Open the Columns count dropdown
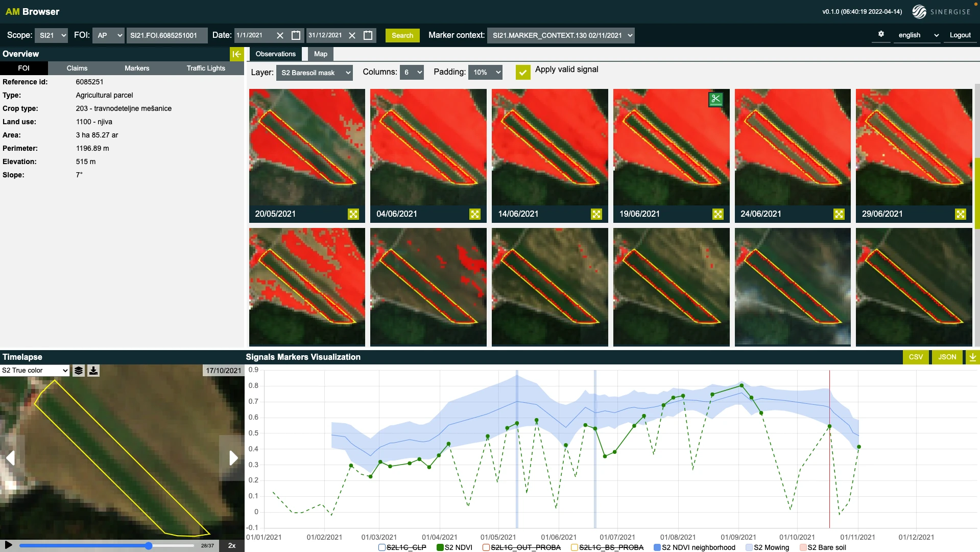This screenshot has width=980, height=552. click(x=412, y=73)
